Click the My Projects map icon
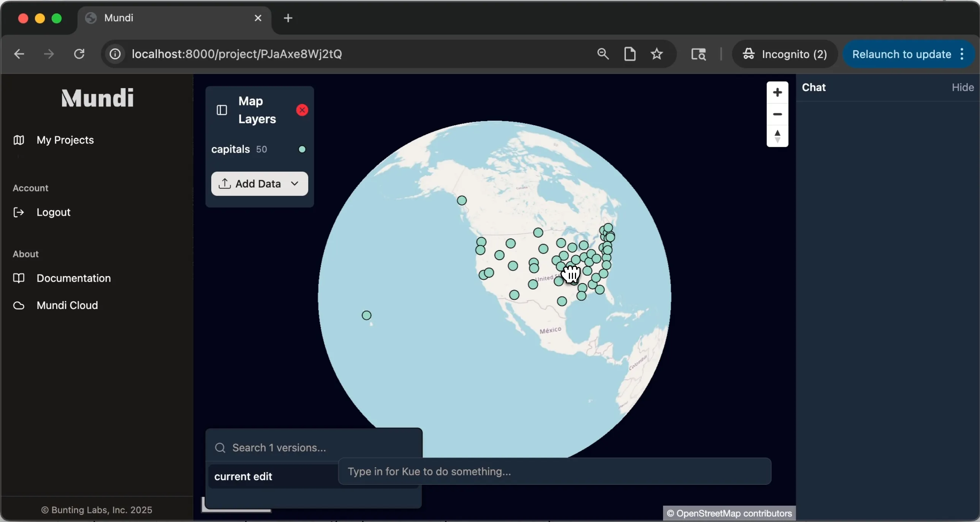The width and height of the screenshot is (980, 522). 19,140
